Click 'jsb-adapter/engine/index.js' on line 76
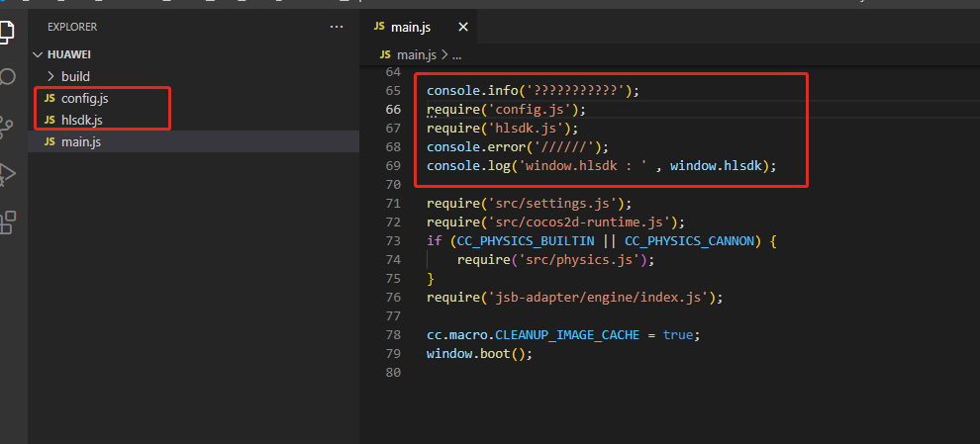Viewport: 980px width, 444px height. tap(598, 298)
